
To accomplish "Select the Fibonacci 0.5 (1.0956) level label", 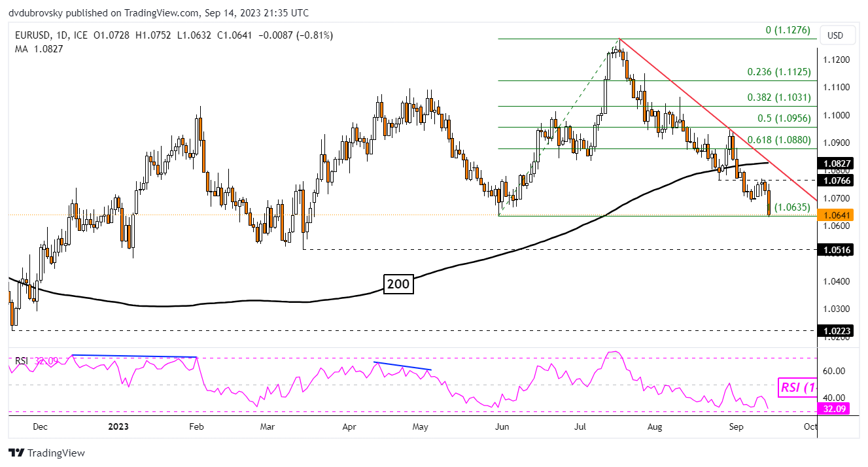I will 784,118.
